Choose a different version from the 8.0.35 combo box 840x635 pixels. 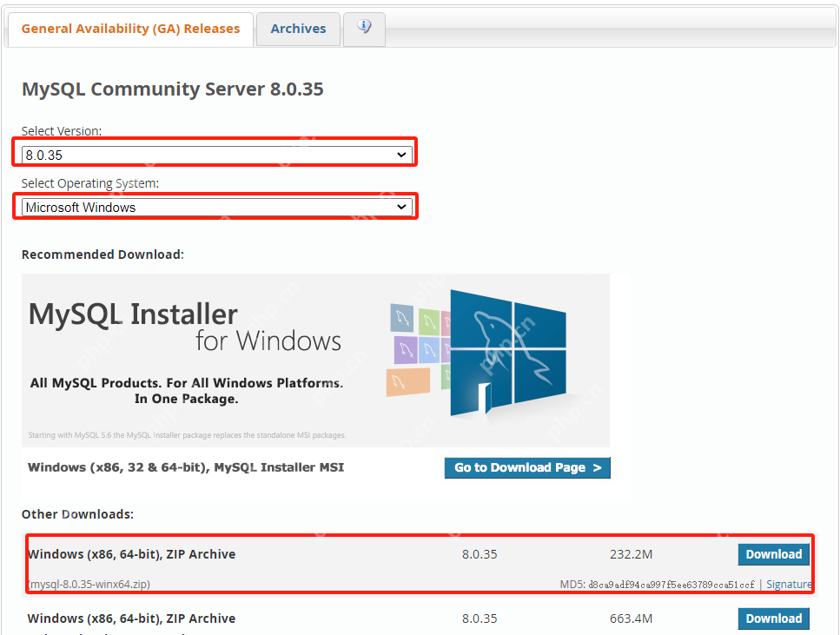coord(215,153)
